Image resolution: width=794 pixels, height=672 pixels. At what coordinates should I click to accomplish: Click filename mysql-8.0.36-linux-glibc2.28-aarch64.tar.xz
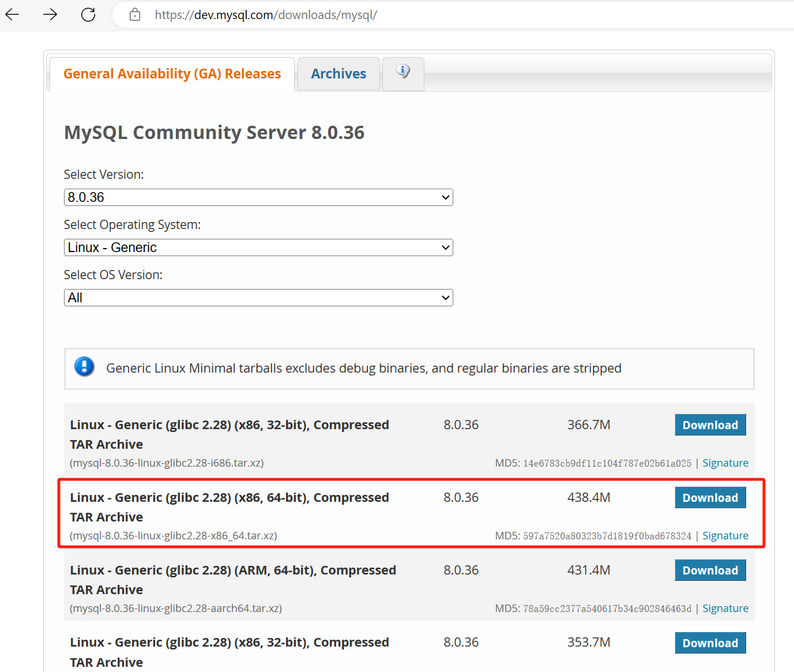point(176,609)
